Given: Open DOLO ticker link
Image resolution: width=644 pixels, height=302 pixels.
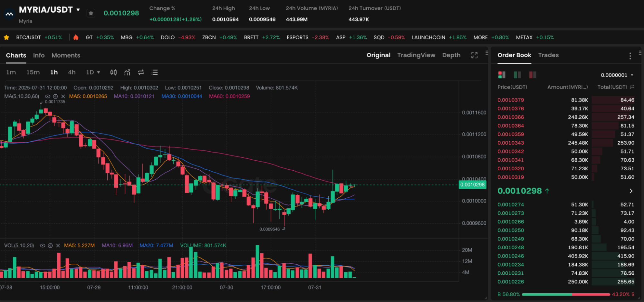Looking at the screenshot, I should 178,37.
